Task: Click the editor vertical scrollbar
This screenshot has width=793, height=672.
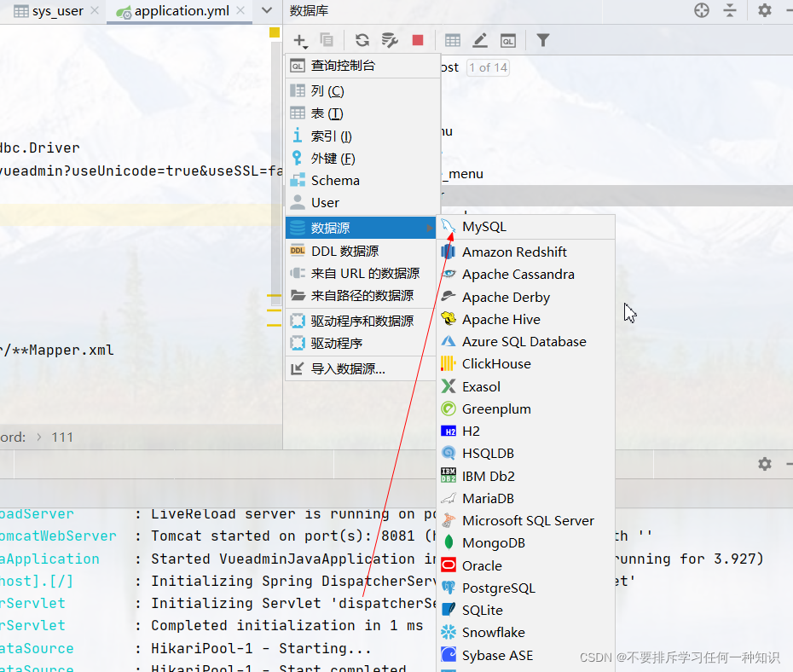Action: coord(276,172)
